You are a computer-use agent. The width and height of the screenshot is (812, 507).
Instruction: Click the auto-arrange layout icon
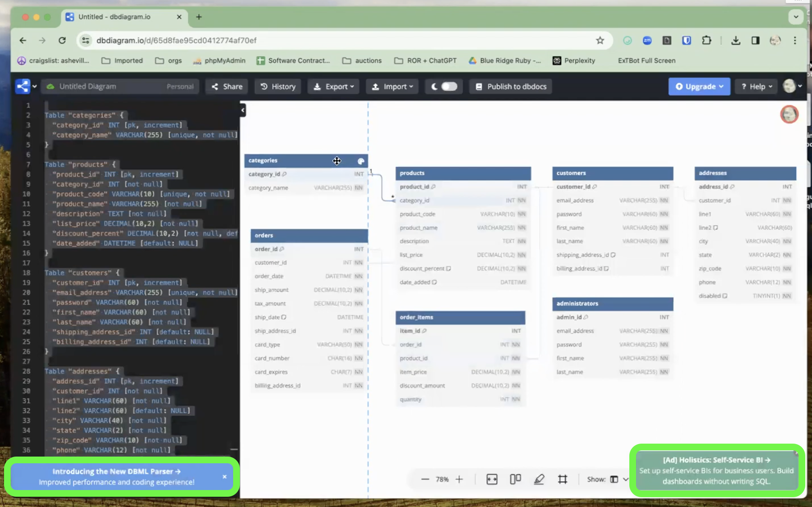(515, 479)
